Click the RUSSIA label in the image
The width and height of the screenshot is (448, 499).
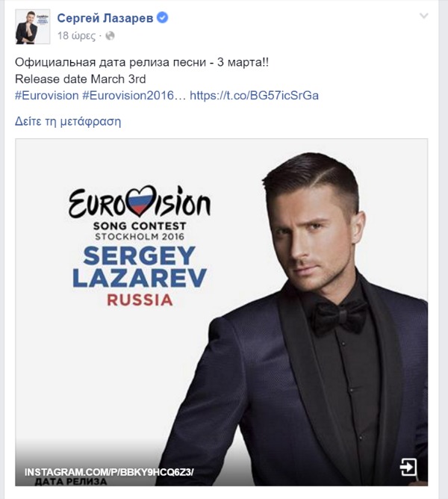pyautogui.click(x=140, y=300)
